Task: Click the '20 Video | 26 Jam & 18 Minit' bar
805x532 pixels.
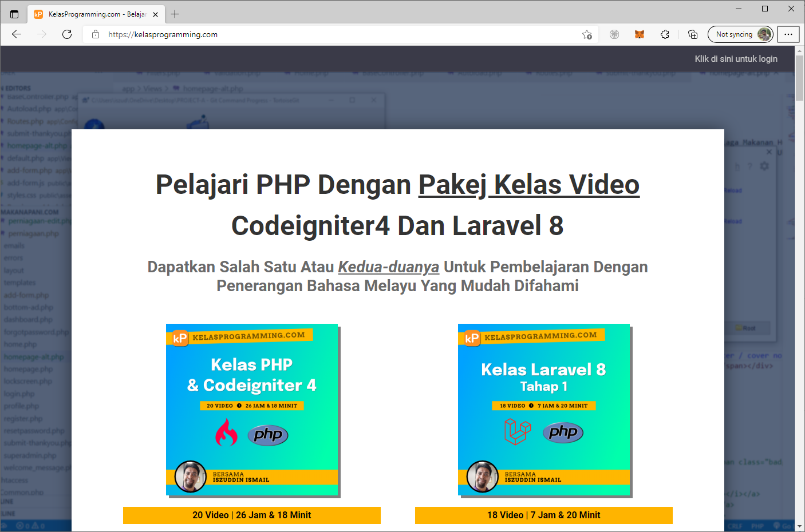Action: click(252, 515)
